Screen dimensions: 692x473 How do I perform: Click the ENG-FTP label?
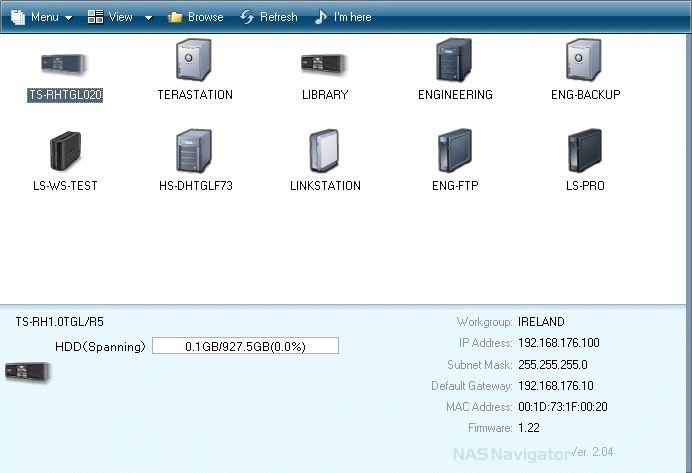(x=455, y=186)
